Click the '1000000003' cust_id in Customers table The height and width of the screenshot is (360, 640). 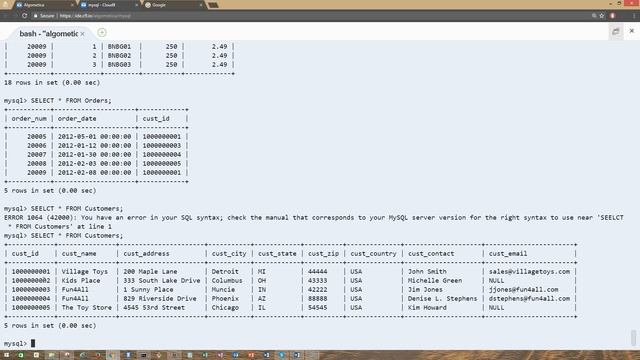(31, 289)
